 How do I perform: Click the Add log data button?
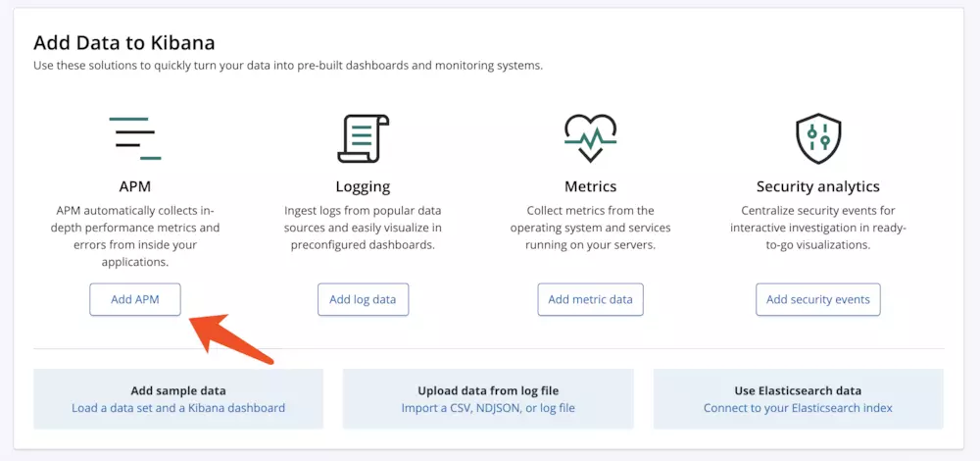(364, 299)
